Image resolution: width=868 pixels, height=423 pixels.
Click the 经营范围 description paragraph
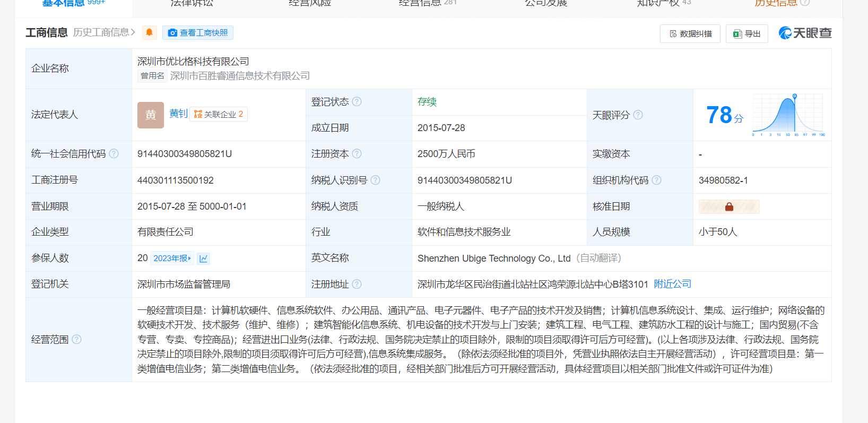481,340
